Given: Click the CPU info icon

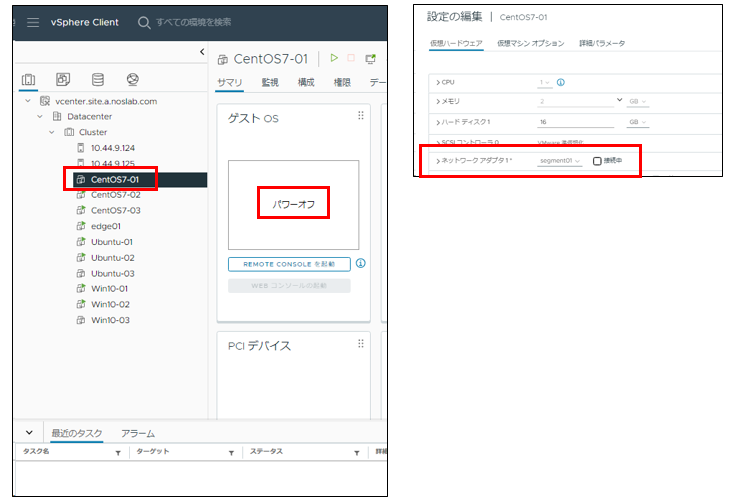Looking at the screenshot, I should point(561,83).
